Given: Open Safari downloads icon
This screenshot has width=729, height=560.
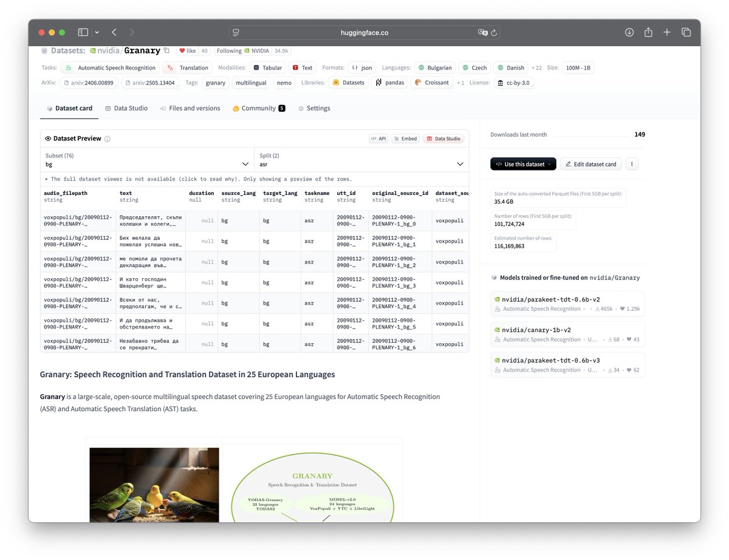Looking at the screenshot, I should click(629, 32).
